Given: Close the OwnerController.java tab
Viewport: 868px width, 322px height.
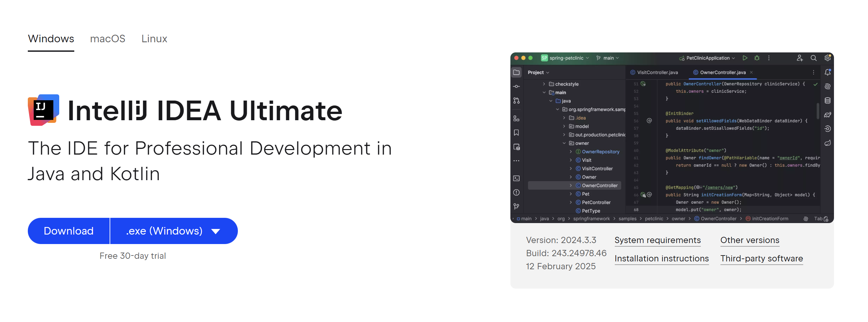Looking at the screenshot, I should coord(752,73).
